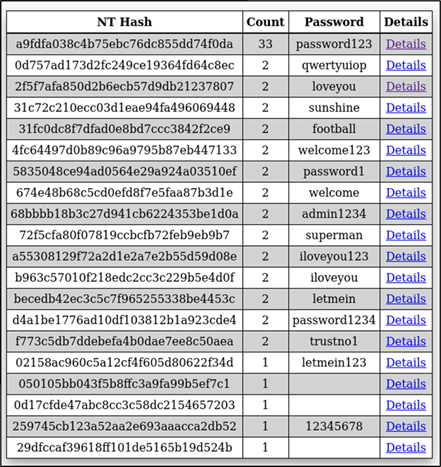The width and height of the screenshot is (441, 467).
Task: Open Details link for football row
Action: pyautogui.click(x=406, y=129)
